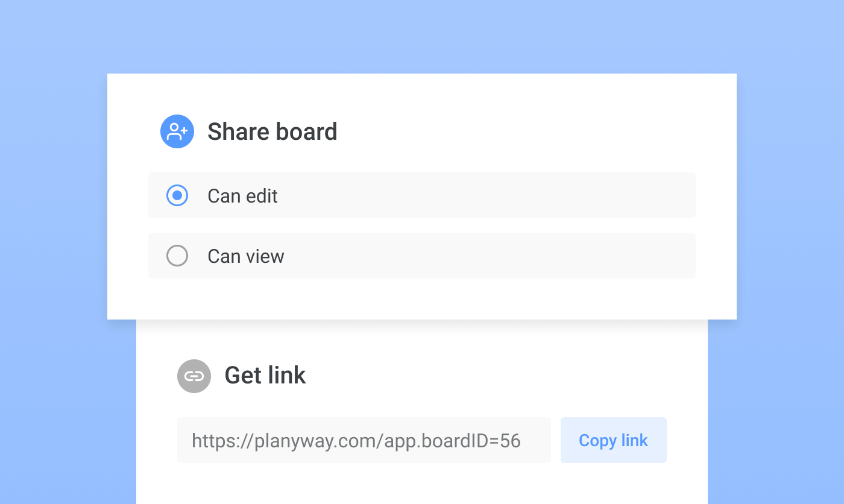Image resolution: width=844 pixels, height=504 pixels.
Task: Select the Can view radio button
Action: pyautogui.click(x=177, y=256)
